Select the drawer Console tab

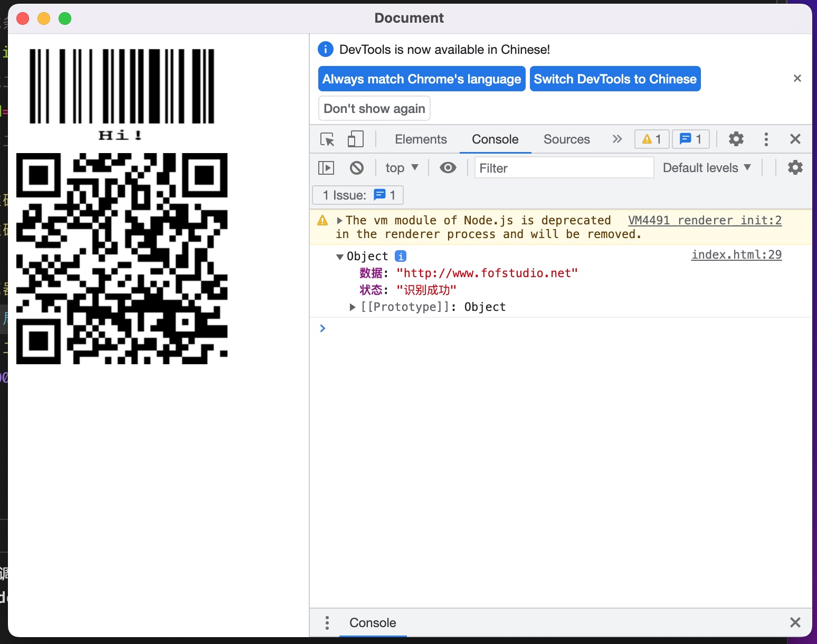click(373, 623)
